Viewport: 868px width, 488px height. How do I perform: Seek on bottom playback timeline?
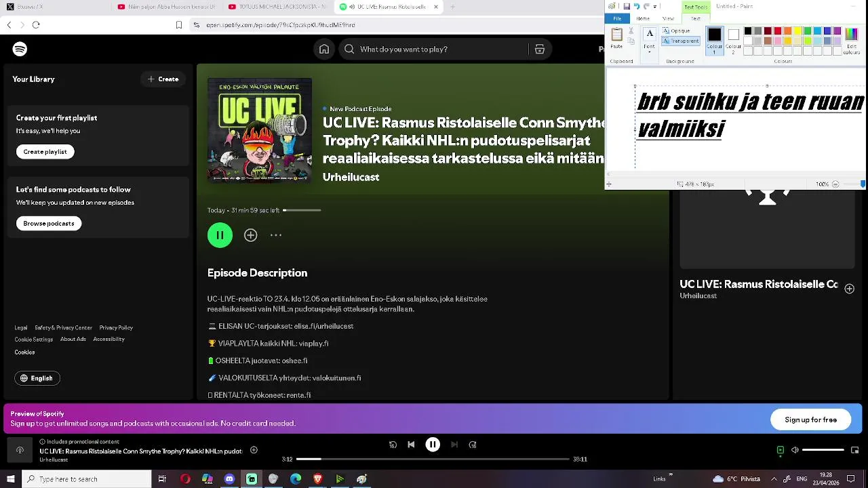tap(433, 460)
